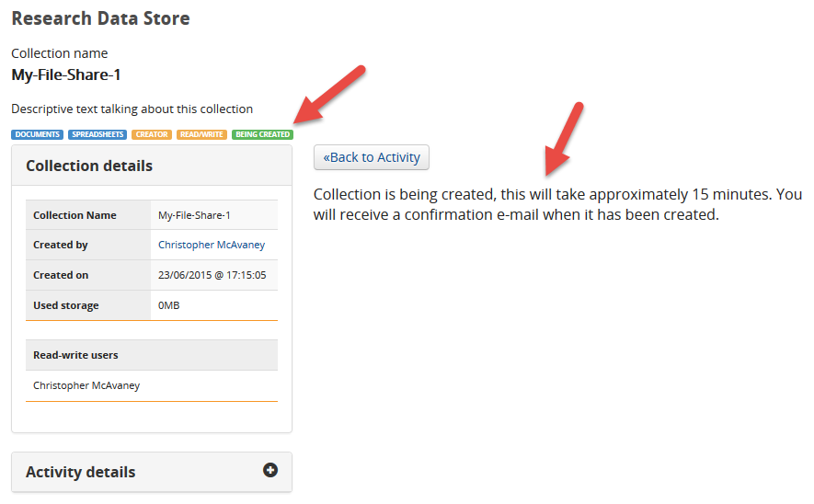Click the CREATOR orange badge

[152, 134]
